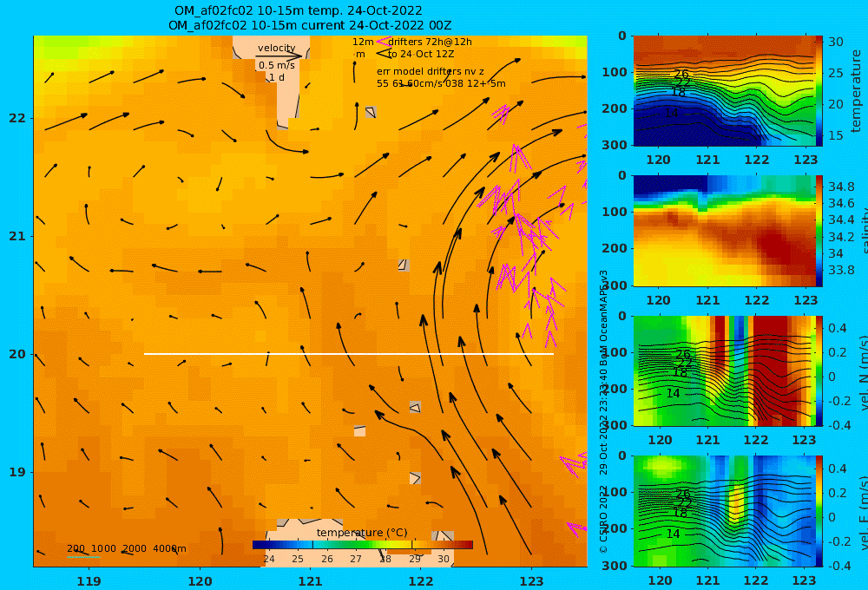
Task: Click the "err model drifters nv z" text
Action: [431, 71]
